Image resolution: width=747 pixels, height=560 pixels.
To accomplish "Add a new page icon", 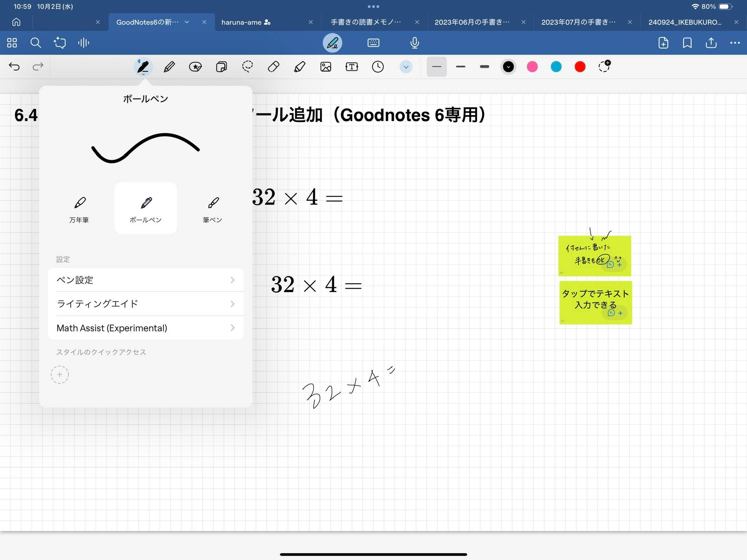I will pyautogui.click(x=663, y=43).
